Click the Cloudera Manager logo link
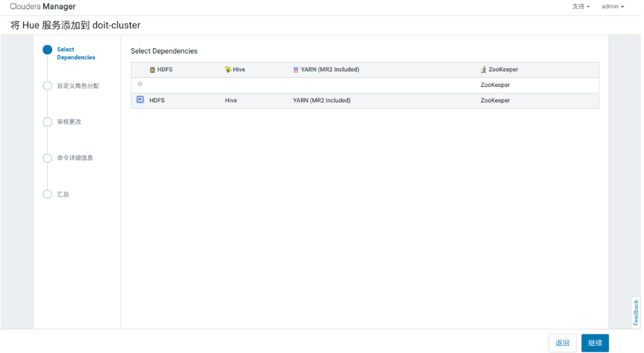Viewport: 644px width, 353px height. (x=43, y=6)
